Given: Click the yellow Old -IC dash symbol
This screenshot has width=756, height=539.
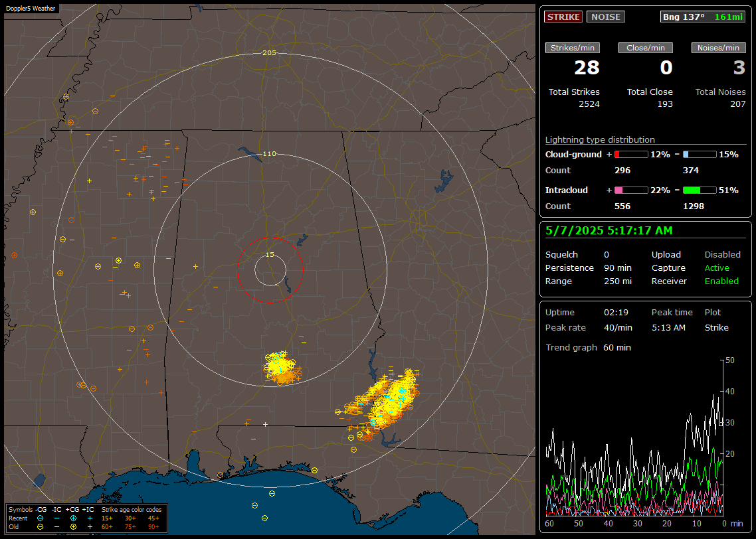Looking at the screenshot, I should pyautogui.click(x=57, y=527).
